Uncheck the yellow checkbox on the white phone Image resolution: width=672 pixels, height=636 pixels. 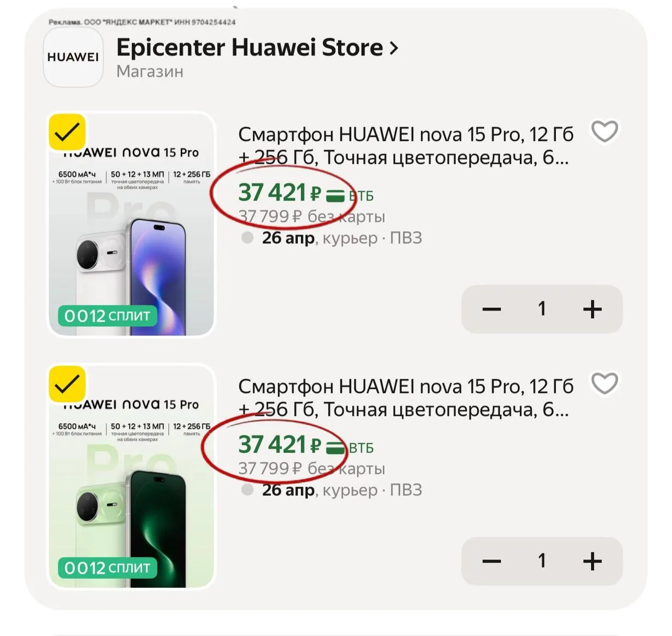(67, 132)
